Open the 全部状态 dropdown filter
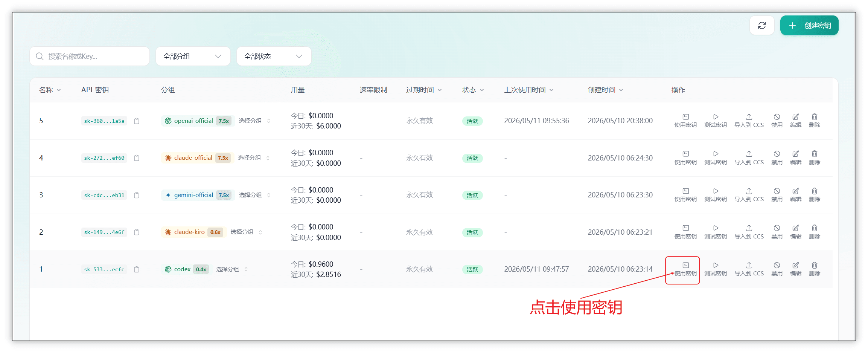 [x=274, y=56]
